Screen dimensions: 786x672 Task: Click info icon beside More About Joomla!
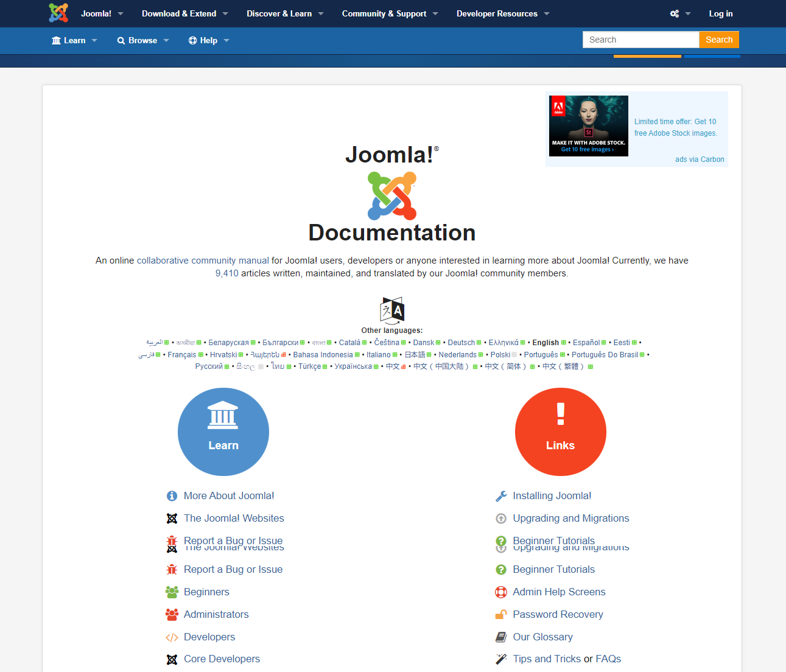tap(172, 496)
